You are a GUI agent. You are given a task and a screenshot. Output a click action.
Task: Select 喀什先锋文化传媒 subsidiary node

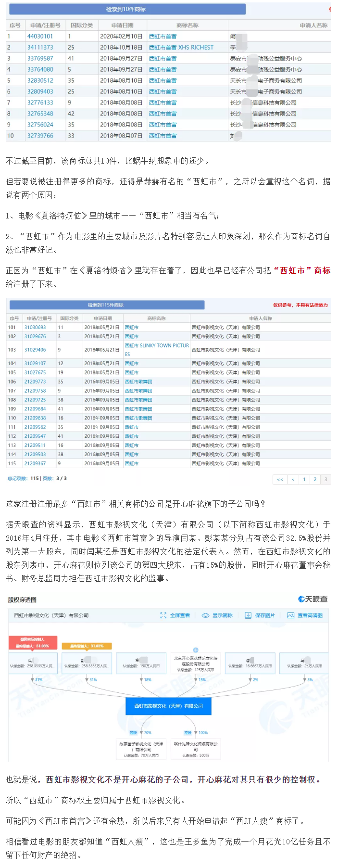196,750
